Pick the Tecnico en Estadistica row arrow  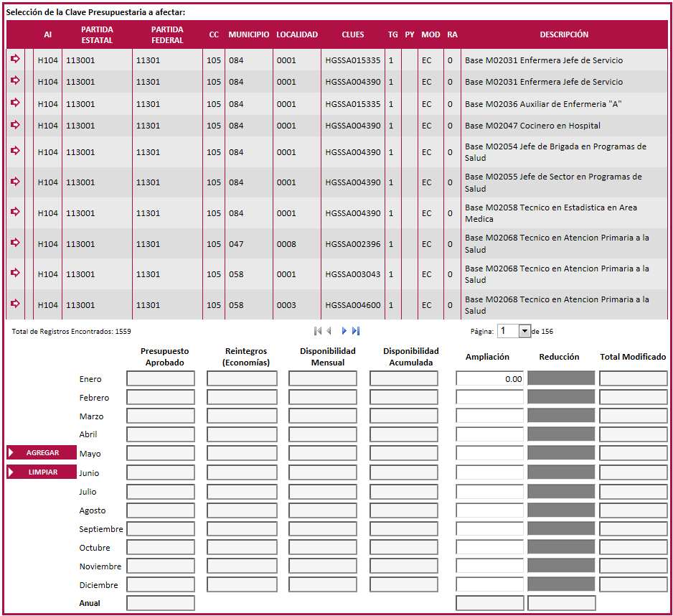point(15,212)
